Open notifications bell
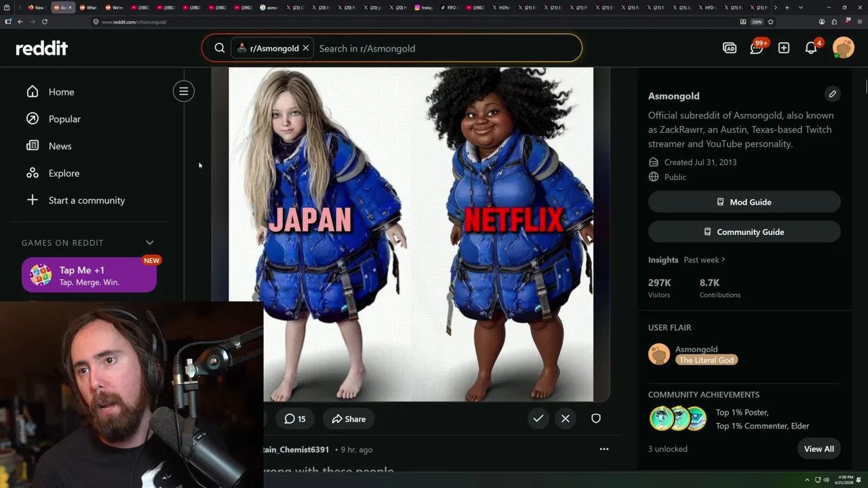This screenshot has height=488, width=868. coord(812,47)
